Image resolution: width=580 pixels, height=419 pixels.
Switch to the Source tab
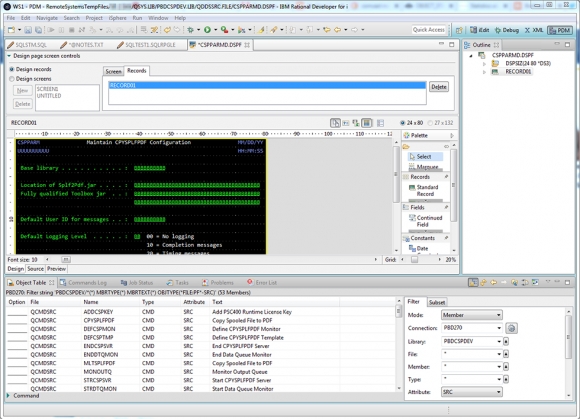[x=36, y=269]
